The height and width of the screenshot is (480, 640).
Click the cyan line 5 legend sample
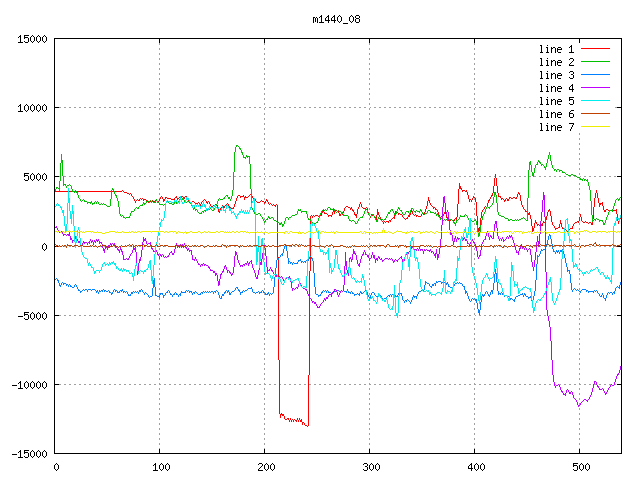(x=596, y=101)
